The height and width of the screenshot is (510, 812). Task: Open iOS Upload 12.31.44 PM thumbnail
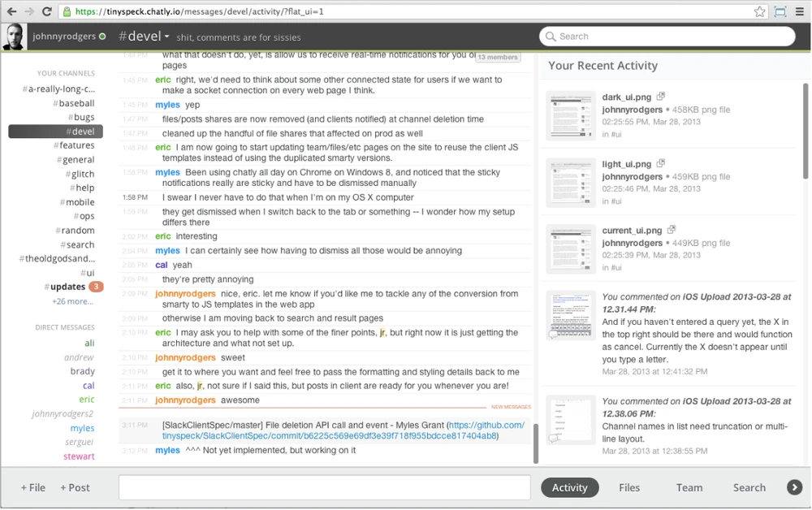coord(571,315)
